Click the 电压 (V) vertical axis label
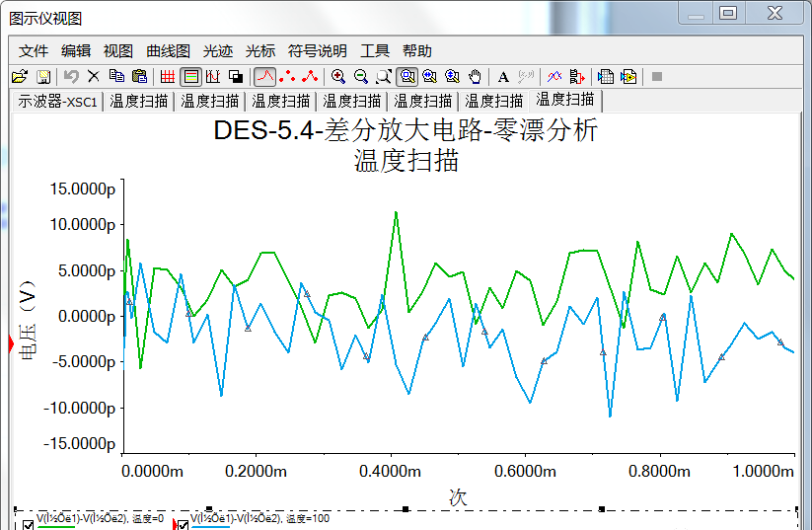 [x=27, y=321]
